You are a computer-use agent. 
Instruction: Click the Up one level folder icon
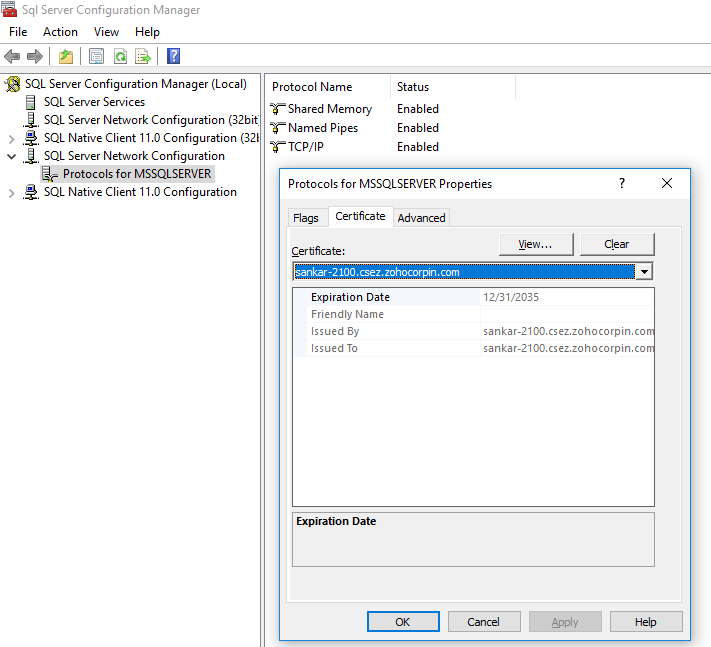pos(66,57)
